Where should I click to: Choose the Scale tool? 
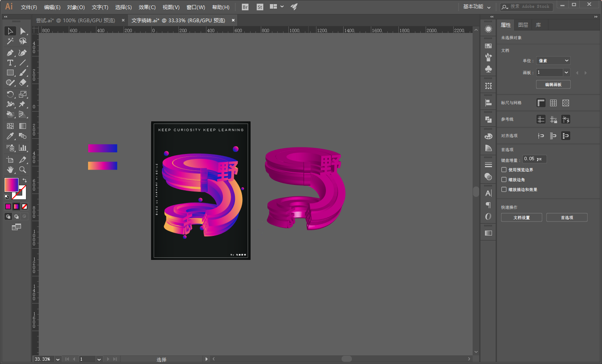point(23,94)
